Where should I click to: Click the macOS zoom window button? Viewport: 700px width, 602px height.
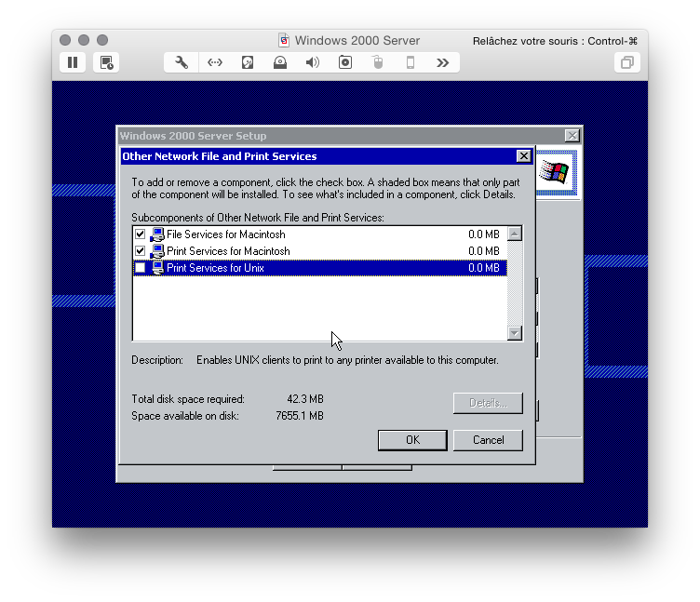click(102, 40)
